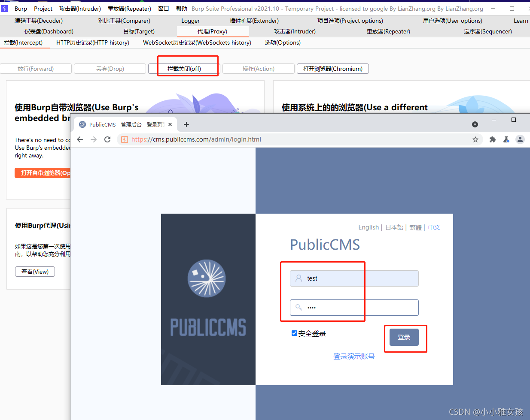
Task: Open the browser profile avatar icon
Action: tap(520, 139)
